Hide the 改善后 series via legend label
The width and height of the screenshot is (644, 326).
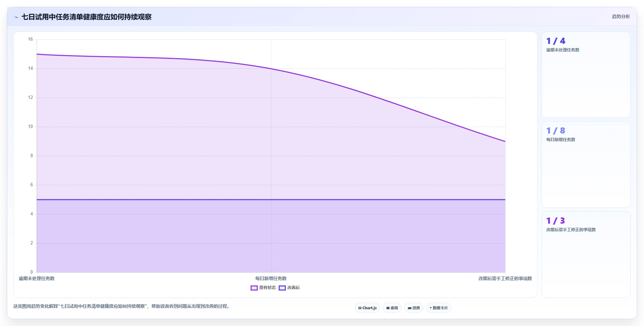click(x=293, y=288)
